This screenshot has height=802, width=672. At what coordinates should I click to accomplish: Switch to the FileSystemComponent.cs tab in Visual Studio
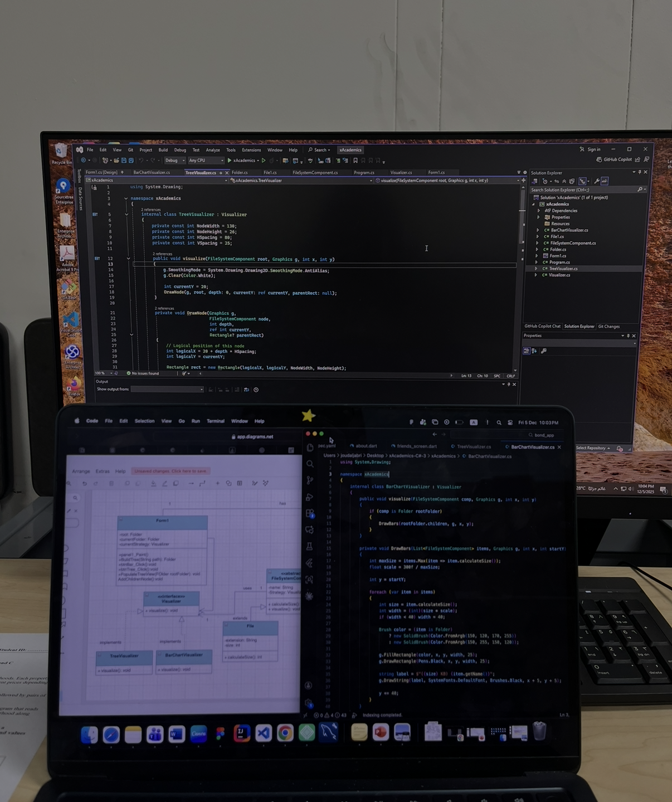pos(315,173)
